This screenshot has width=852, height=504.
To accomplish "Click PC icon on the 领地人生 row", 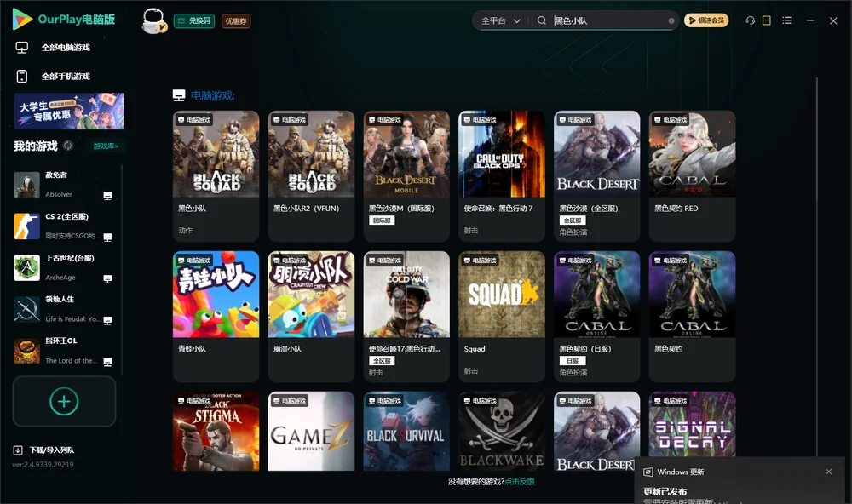I will 107,320.
